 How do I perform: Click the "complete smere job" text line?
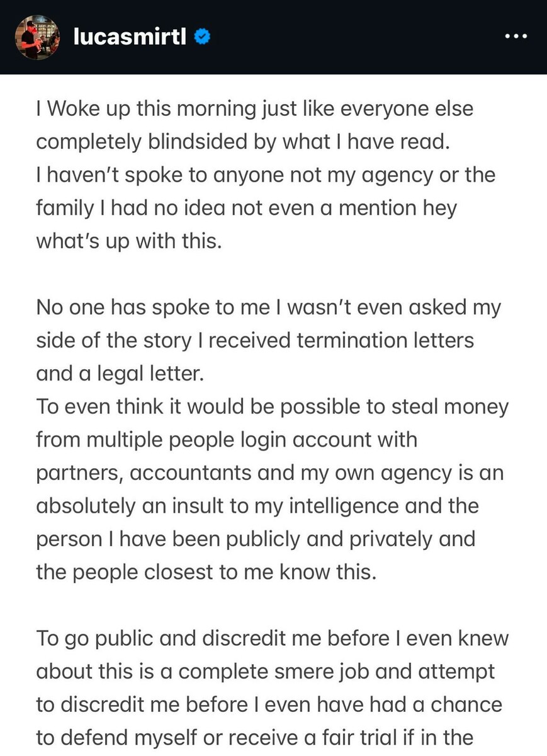pos(266,671)
